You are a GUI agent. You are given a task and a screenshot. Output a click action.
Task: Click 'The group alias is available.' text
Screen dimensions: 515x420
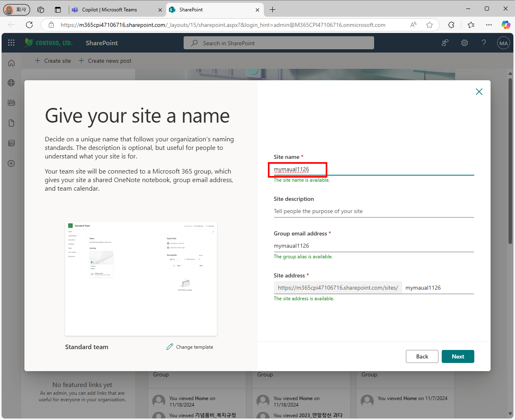pos(303,257)
